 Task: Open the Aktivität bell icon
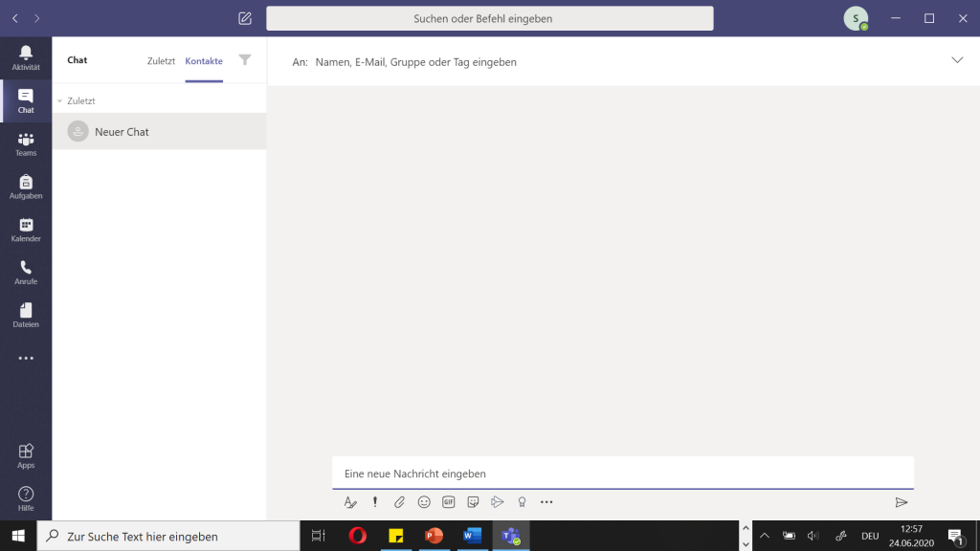pyautogui.click(x=26, y=58)
